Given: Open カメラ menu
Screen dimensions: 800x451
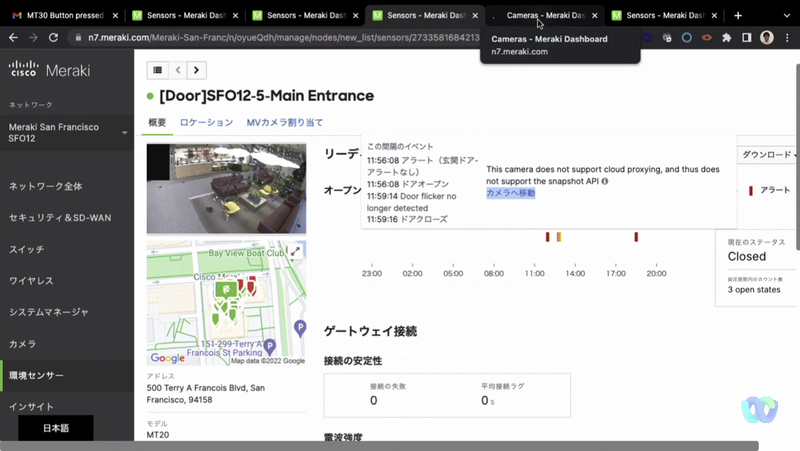Looking at the screenshot, I should 22,344.
